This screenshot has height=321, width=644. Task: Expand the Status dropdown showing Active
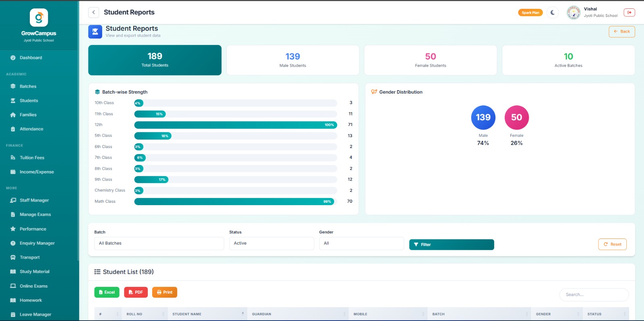[271, 243]
